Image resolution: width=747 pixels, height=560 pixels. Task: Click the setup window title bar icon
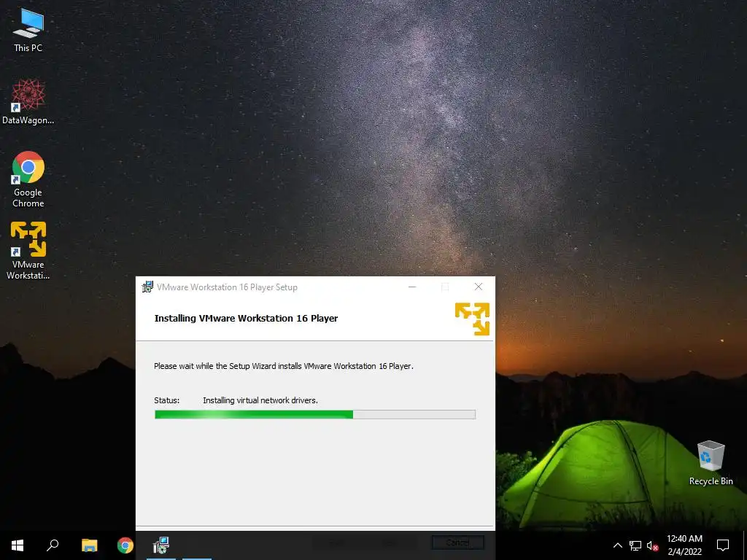pyautogui.click(x=147, y=287)
